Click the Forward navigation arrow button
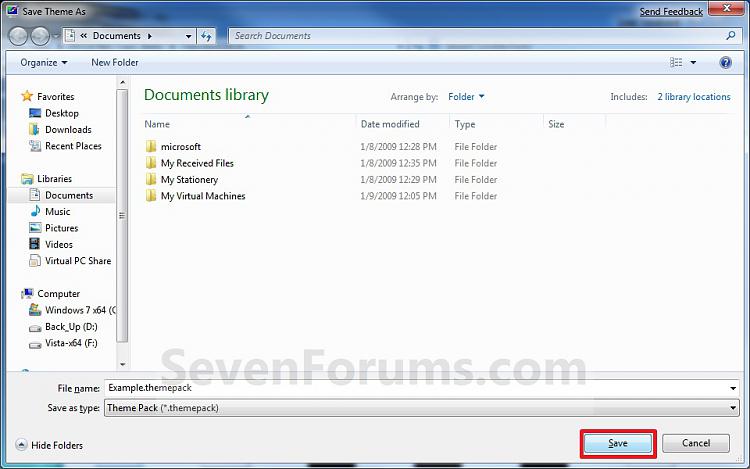The width and height of the screenshot is (750, 469). (40, 36)
